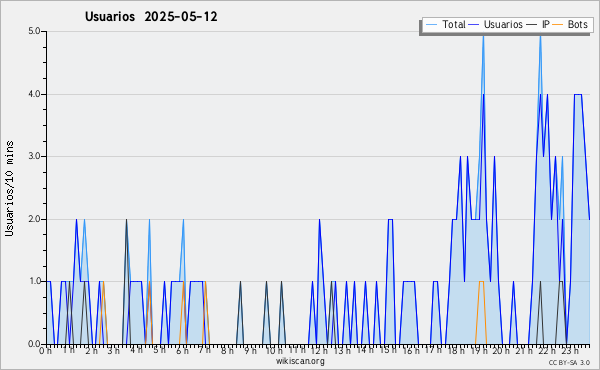Viewport: 600px width, 370px height.
Task: Click the light blue Total legend line
Action: [431, 25]
